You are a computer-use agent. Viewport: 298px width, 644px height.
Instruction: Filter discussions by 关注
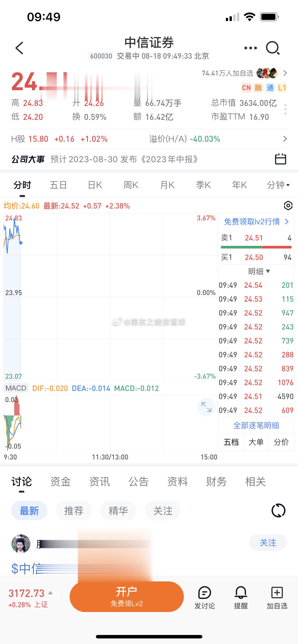(163, 510)
